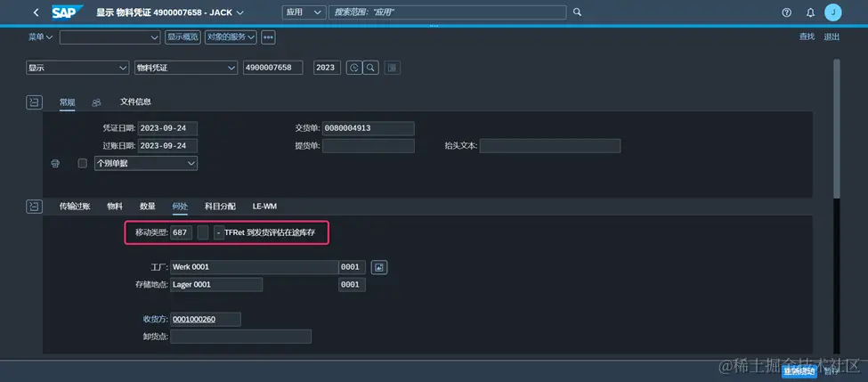
Task: Select the 过账日期 2023-09-24 field
Action: tap(167, 146)
